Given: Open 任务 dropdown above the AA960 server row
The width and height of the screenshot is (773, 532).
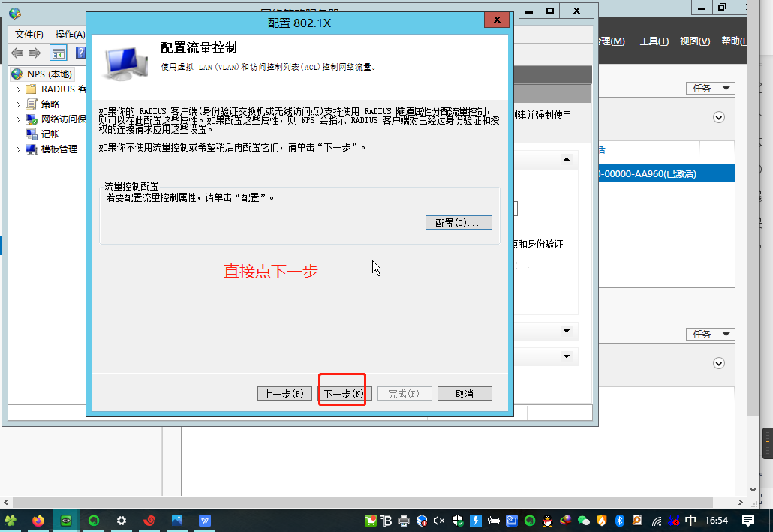Looking at the screenshot, I should pyautogui.click(x=711, y=89).
